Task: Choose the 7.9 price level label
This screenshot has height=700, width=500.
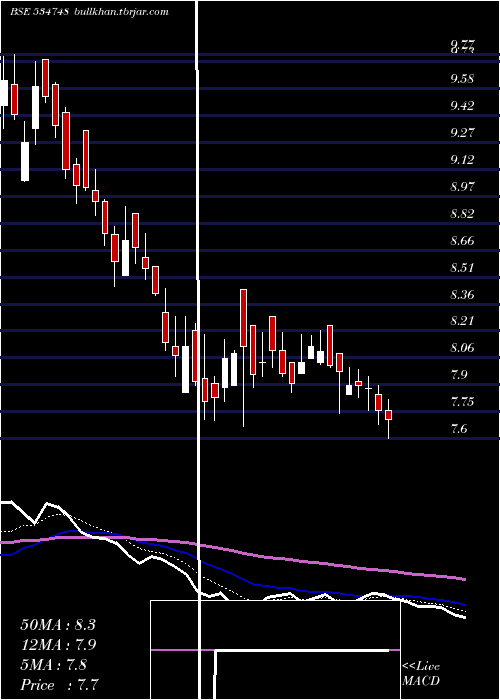Action: [459, 375]
